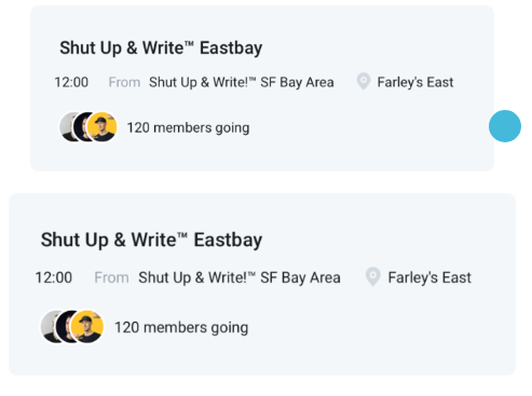
Task: Select "Farley's East" venue in first event card
Action: coord(415,82)
